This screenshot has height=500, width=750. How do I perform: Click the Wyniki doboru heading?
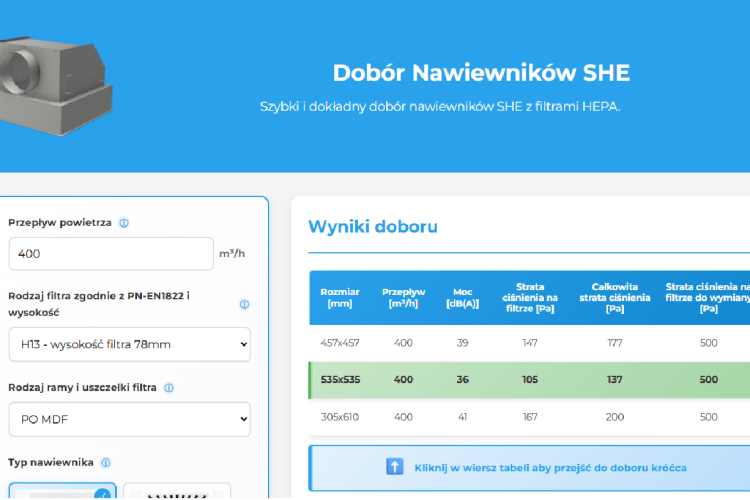[x=373, y=226]
